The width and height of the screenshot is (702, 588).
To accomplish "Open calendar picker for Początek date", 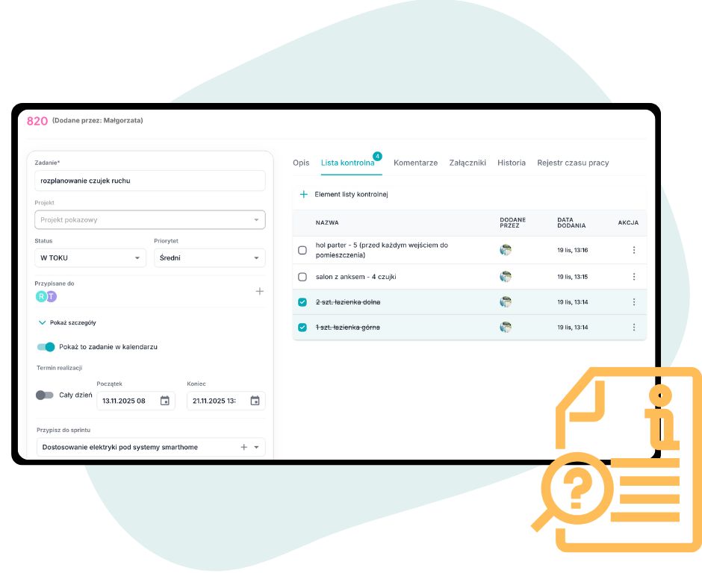I will tap(164, 401).
